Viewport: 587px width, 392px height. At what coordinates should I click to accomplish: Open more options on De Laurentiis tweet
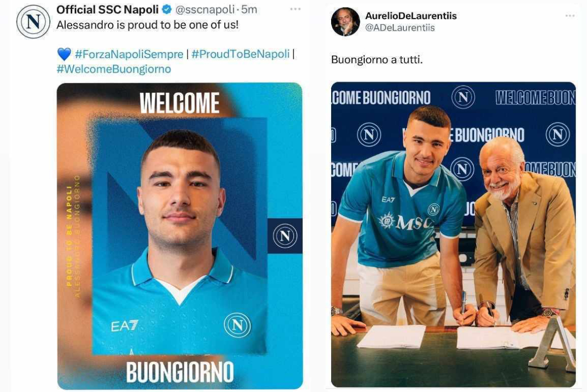570,16
